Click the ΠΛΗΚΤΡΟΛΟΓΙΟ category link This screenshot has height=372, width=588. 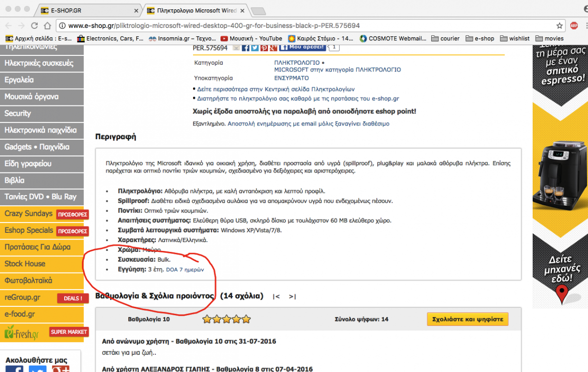point(296,63)
